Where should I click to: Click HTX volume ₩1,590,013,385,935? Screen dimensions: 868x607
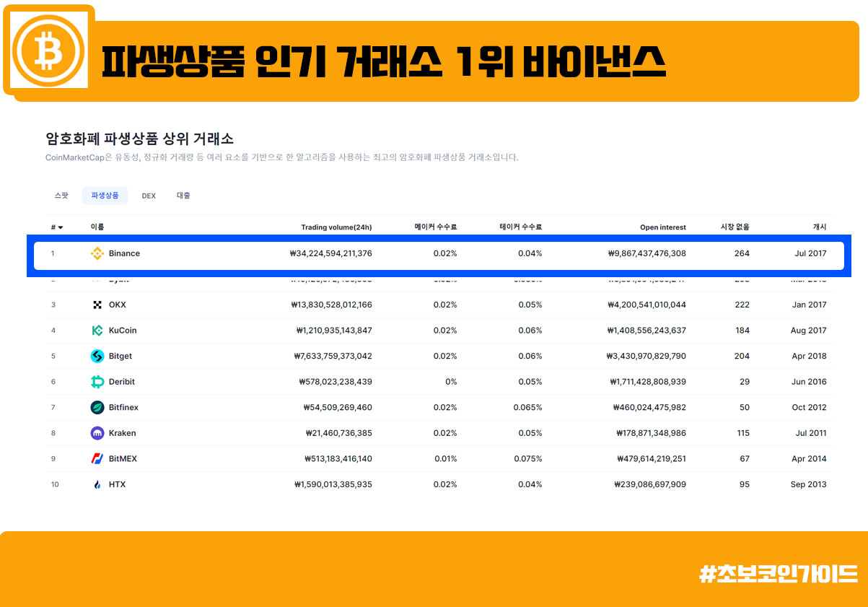(x=333, y=484)
